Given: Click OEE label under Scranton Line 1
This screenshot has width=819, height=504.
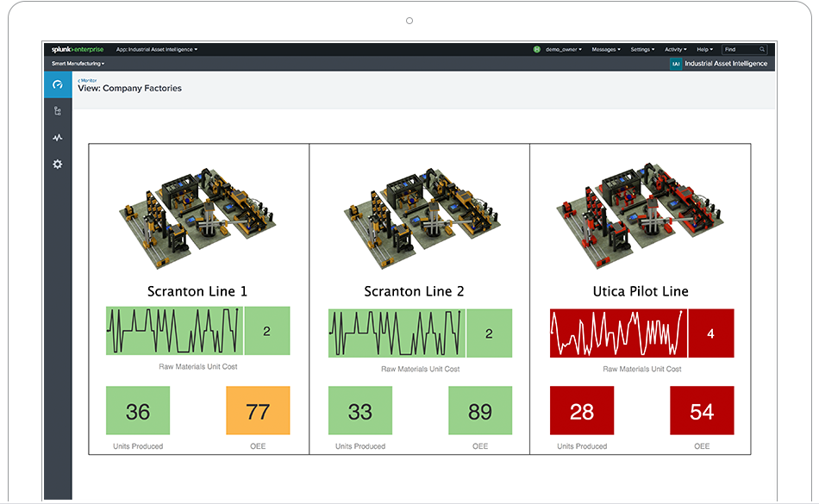Looking at the screenshot, I should (258, 446).
